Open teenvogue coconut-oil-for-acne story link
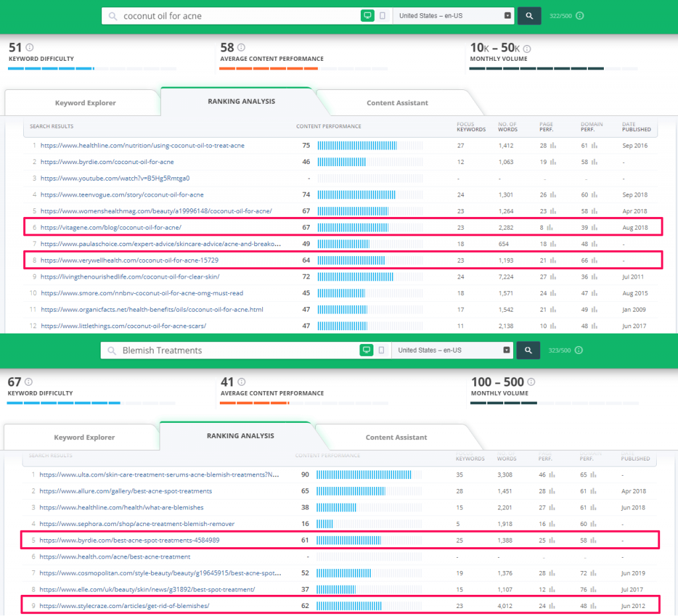 (x=122, y=195)
